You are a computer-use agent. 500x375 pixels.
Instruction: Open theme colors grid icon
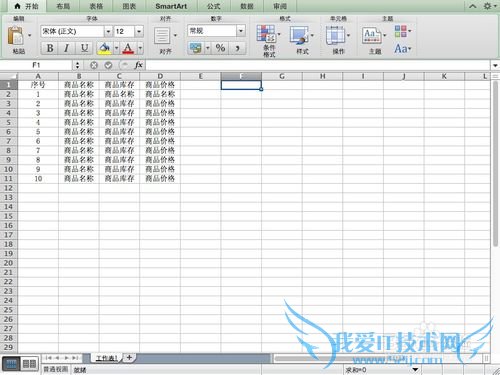point(401,31)
